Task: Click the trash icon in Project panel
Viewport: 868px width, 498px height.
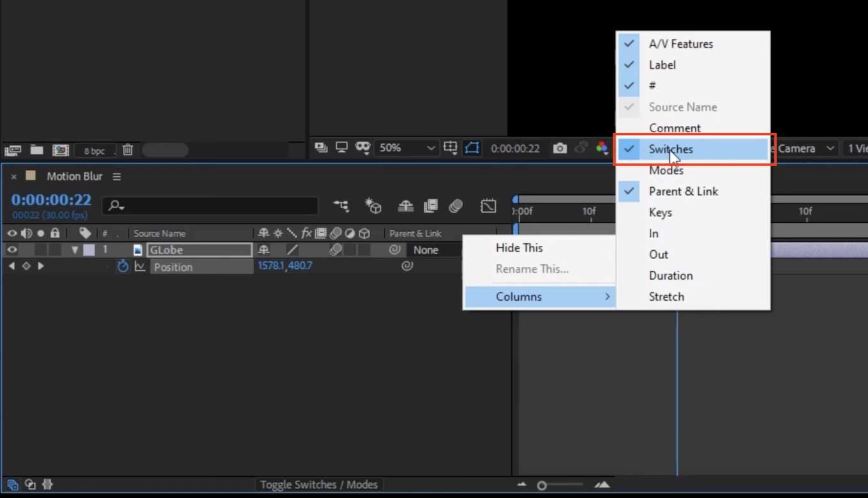Action: point(128,150)
